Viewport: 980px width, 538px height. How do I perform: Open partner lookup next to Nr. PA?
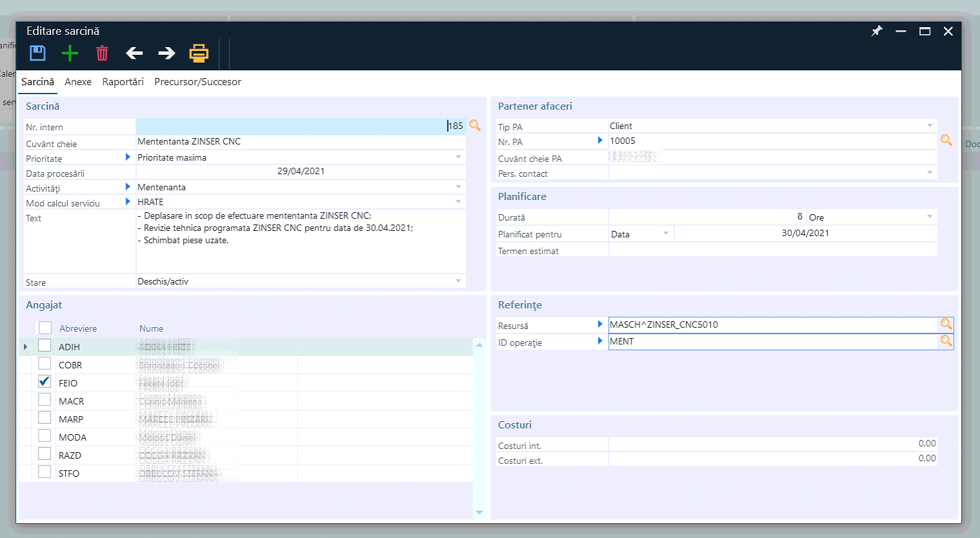point(946,140)
